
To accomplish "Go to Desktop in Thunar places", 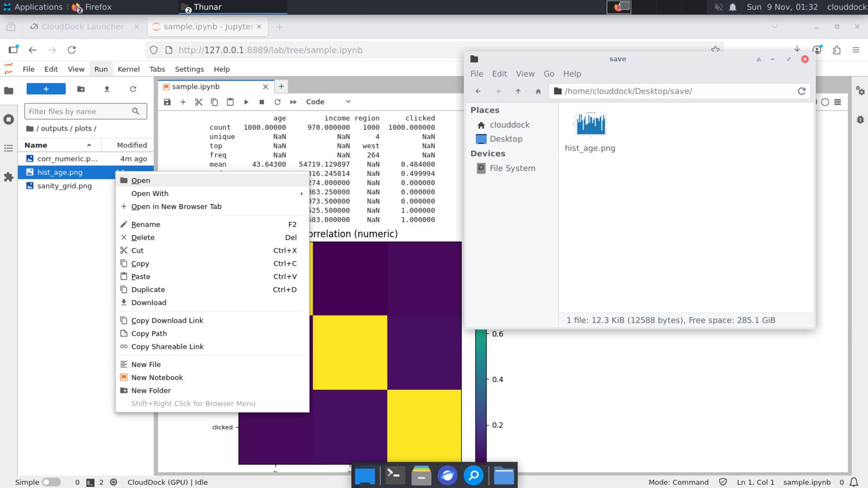I will (x=505, y=139).
